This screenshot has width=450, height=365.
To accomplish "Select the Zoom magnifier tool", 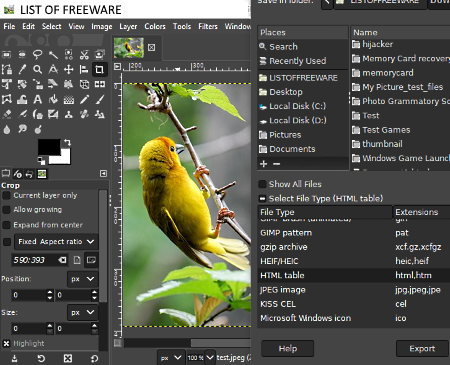I will click(37, 69).
